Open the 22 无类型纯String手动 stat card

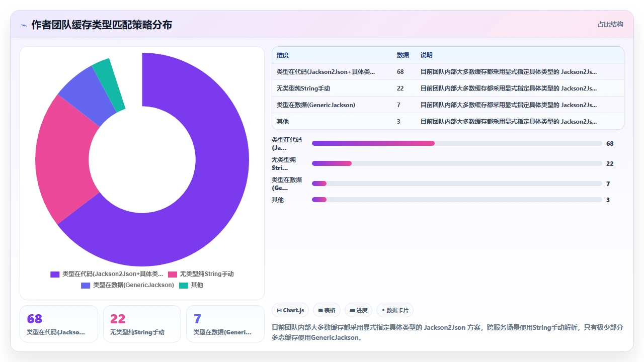pyautogui.click(x=142, y=324)
